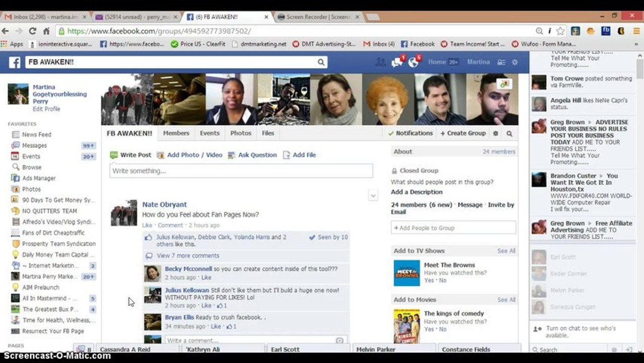Click Home link in blue header
This screenshot has height=363, width=644.
pyautogui.click(x=437, y=62)
